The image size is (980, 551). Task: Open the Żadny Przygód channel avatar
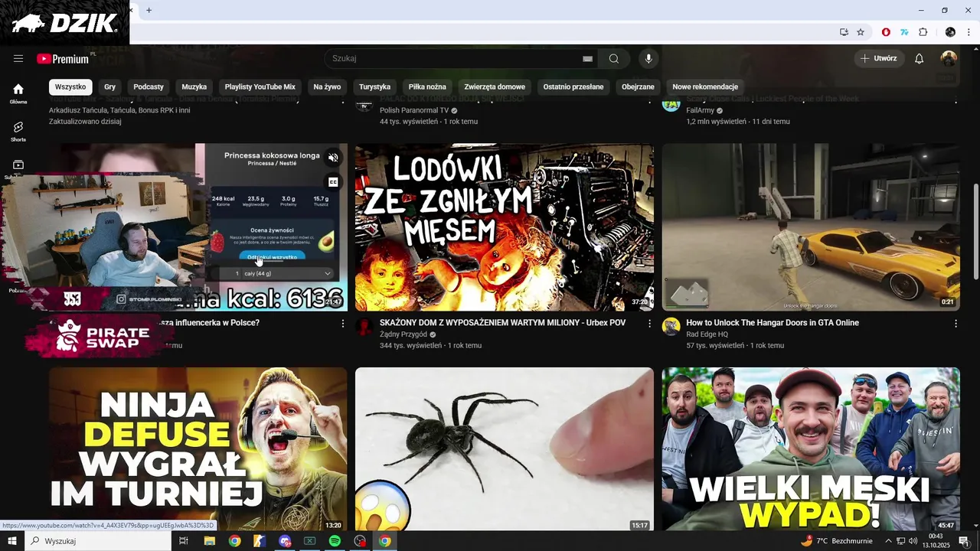point(364,327)
